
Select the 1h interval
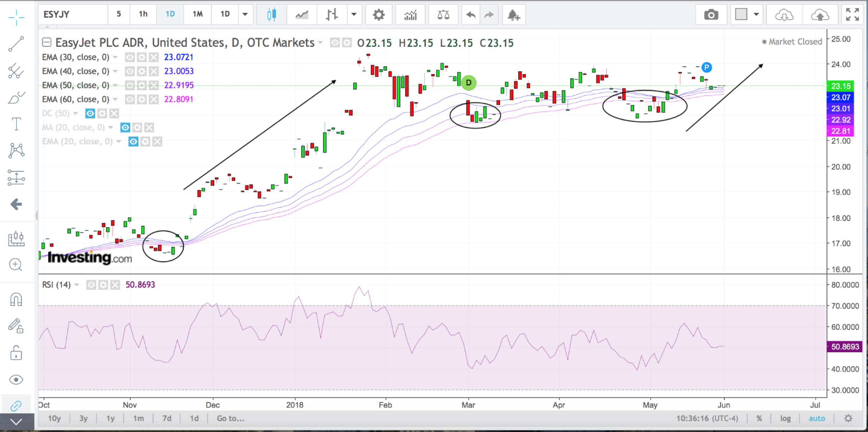[x=143, y=14]
